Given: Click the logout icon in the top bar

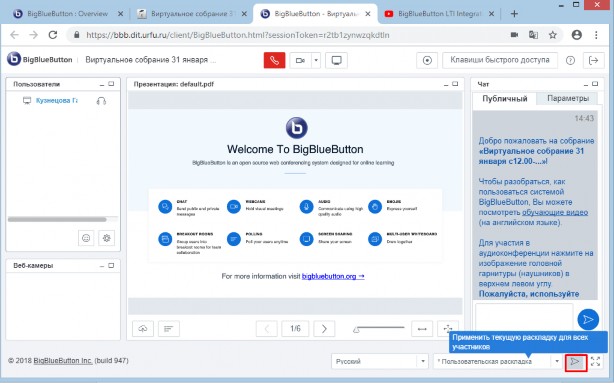Looking at the screenshot, I should click(594, 60).
